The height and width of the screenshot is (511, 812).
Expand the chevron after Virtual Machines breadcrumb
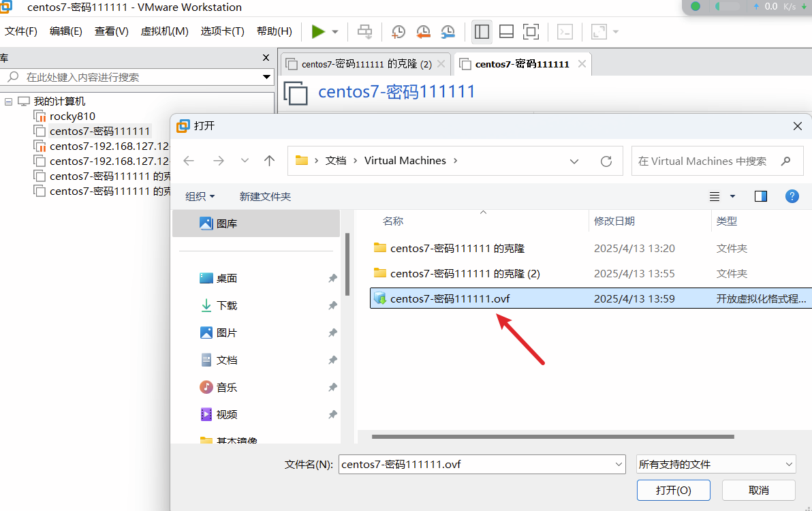(x=456, y=161)
